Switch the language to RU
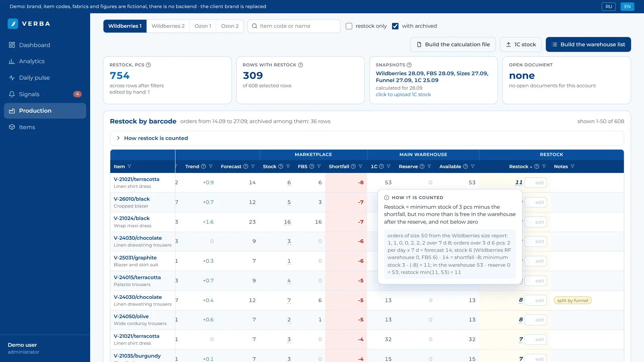 pos(609,6)
